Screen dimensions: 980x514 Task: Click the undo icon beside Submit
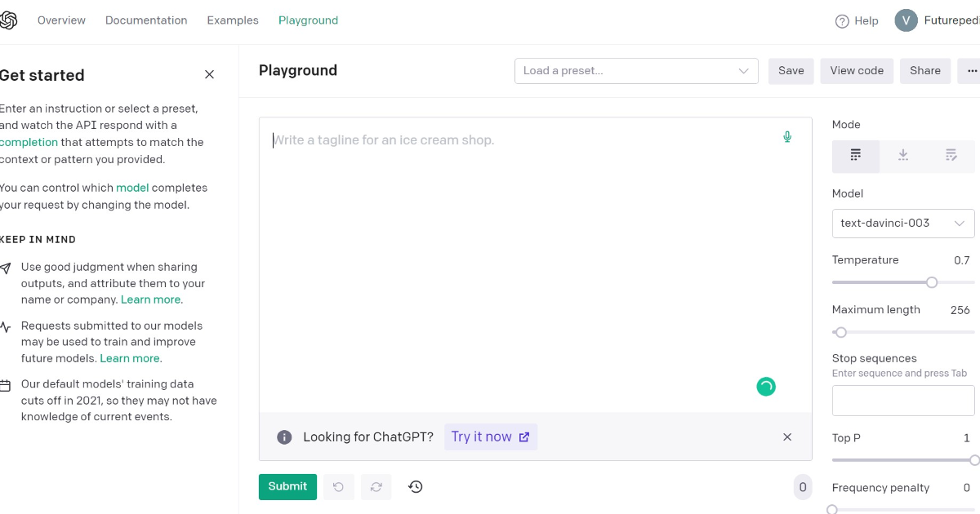(338, 486)
